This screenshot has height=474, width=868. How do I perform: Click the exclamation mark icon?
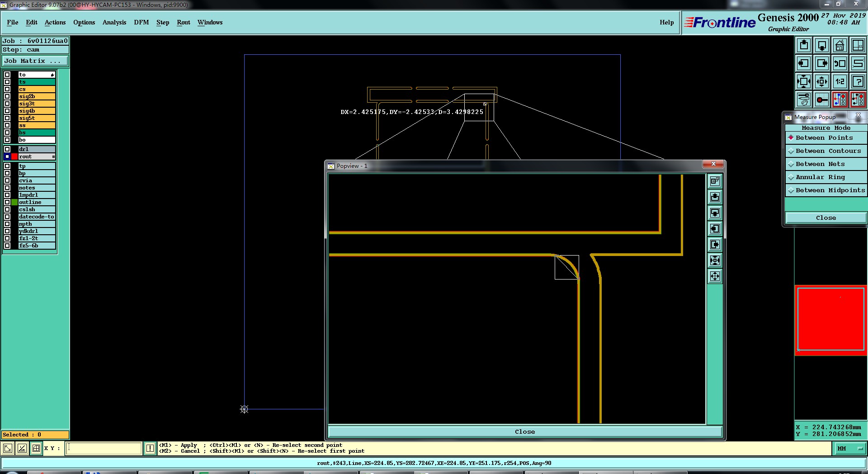pyautogui.click(x=150, y=448)
